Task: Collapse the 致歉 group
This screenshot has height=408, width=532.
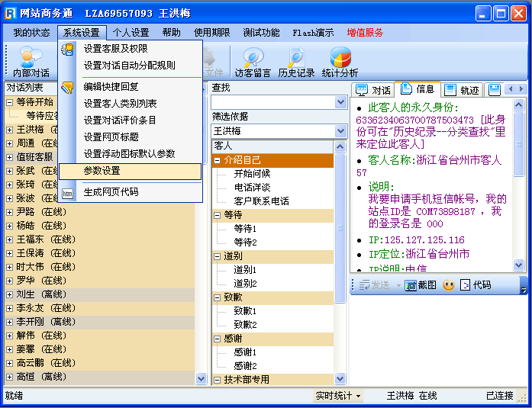Action: click(x=218, y=297)
